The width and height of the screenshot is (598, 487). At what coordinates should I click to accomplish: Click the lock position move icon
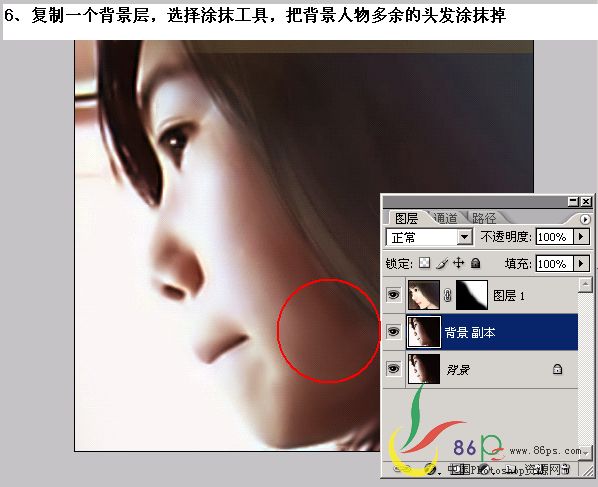458,263
